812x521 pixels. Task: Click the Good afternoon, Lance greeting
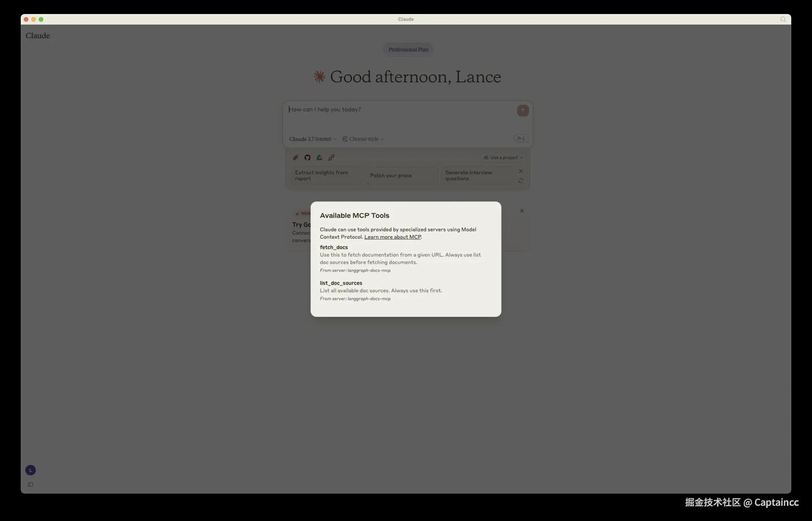pos(416,77)
